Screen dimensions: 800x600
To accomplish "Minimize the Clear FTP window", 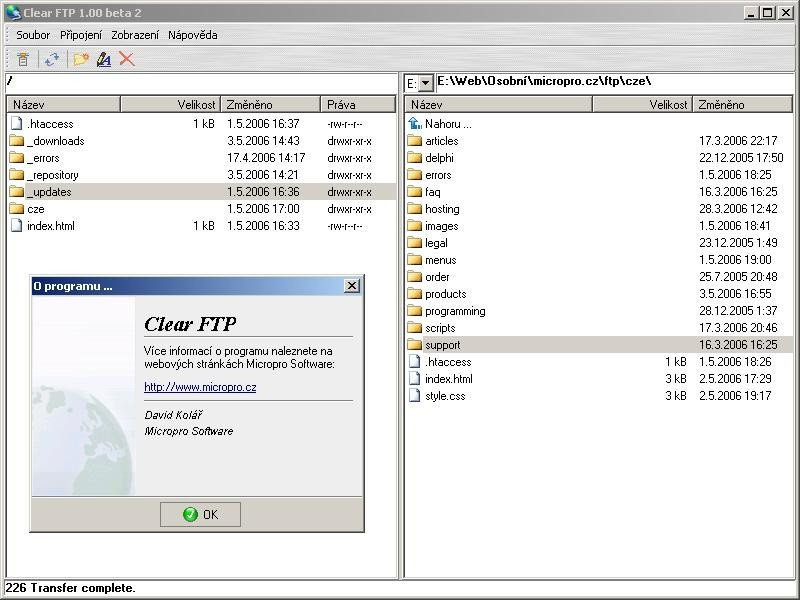I will point(750,13).
